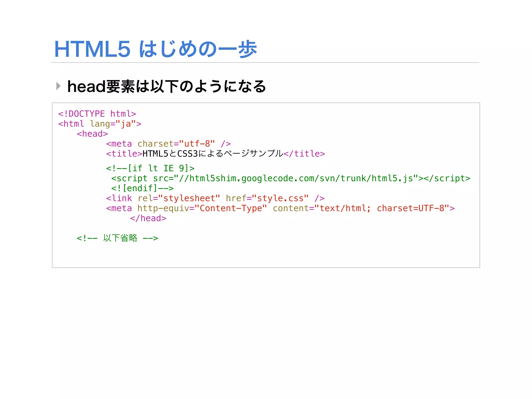The height and width of the screenshot is (399, 532).
Task: Click the text "head要素は以下のようになる"
Action: 167,86
